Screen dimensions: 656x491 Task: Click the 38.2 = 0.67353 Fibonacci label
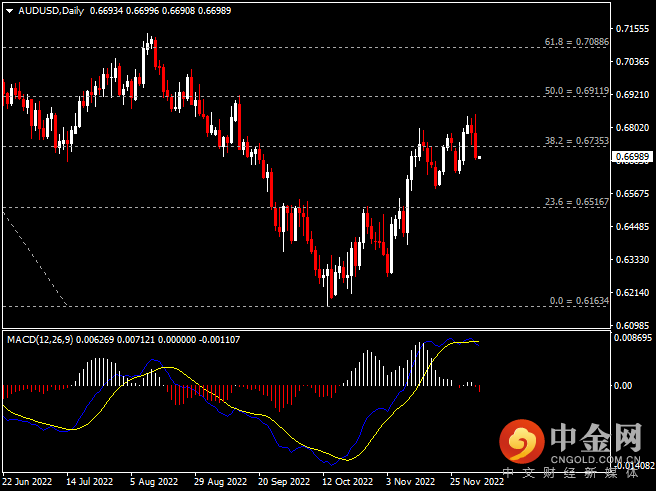(x=575, y=141)
